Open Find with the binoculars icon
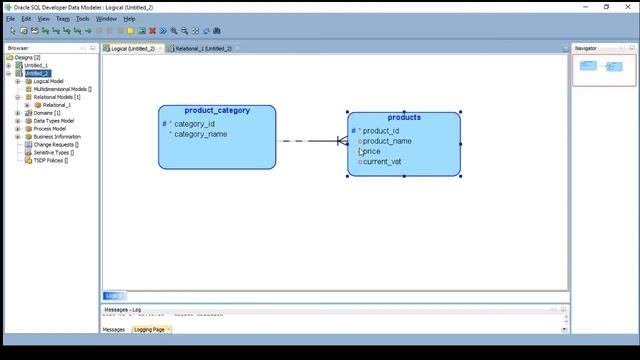640x360 pixels. point(217,31)
